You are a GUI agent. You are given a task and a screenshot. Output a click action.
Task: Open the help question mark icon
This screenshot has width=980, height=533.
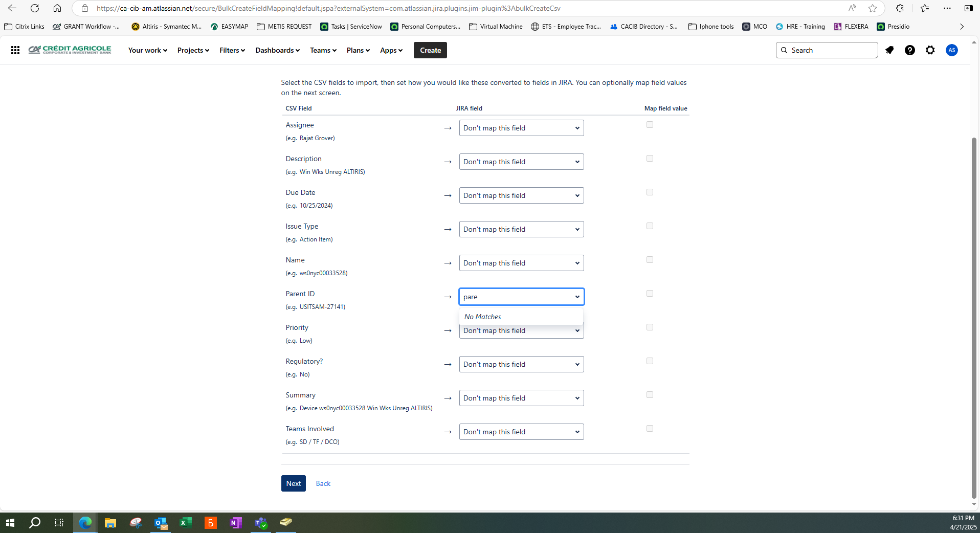910,50
